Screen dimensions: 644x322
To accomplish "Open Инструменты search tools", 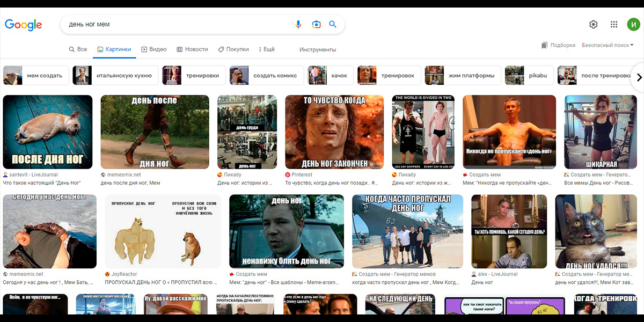I will point(318,49).
